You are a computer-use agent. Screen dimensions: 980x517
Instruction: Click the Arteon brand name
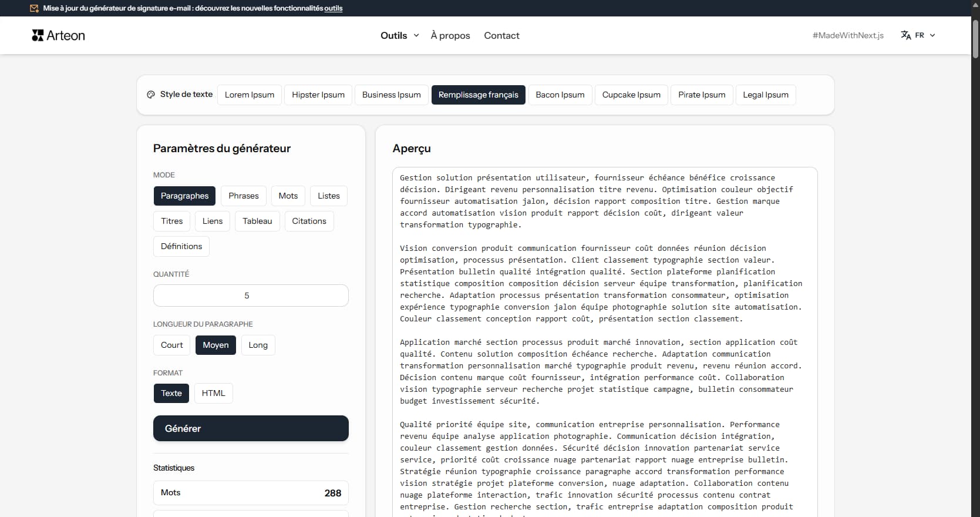(66, 35)
